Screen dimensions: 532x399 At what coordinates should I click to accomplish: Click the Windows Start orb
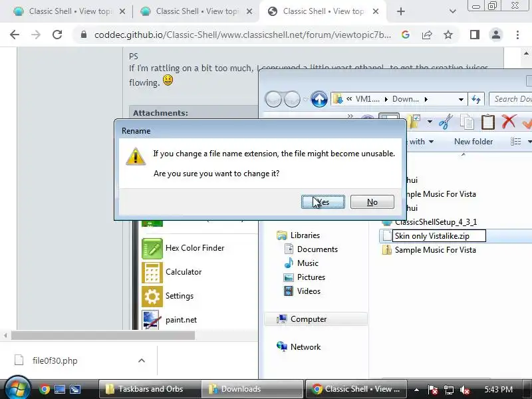pos(17,388)
